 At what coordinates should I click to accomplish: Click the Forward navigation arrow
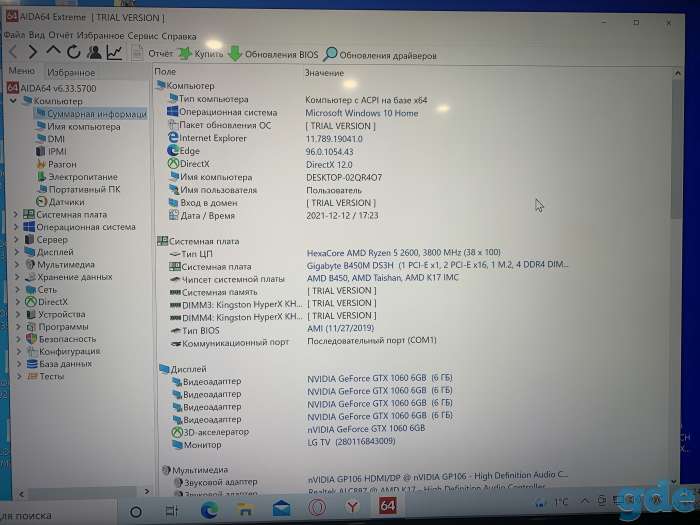[33, 52]
